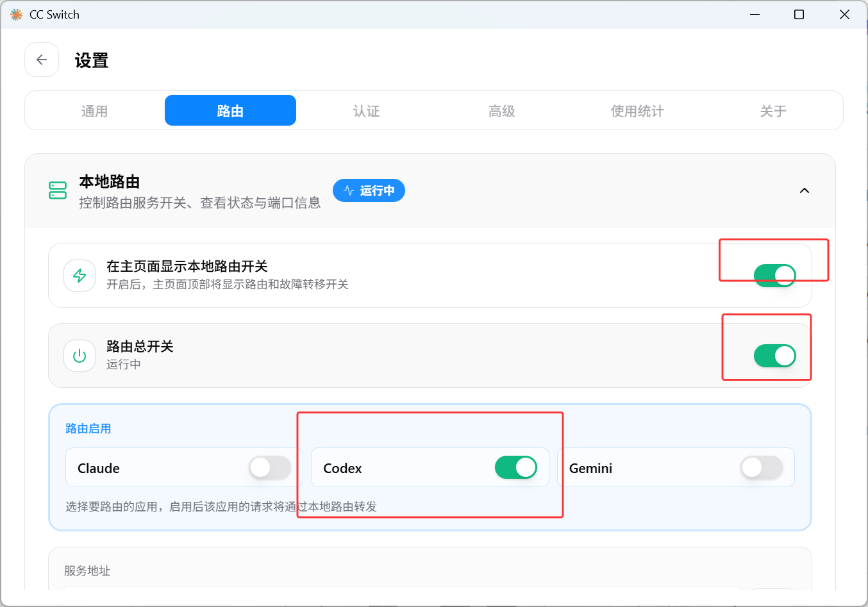
Task: Switch to the 关于 tab
Action: [773, 111]
